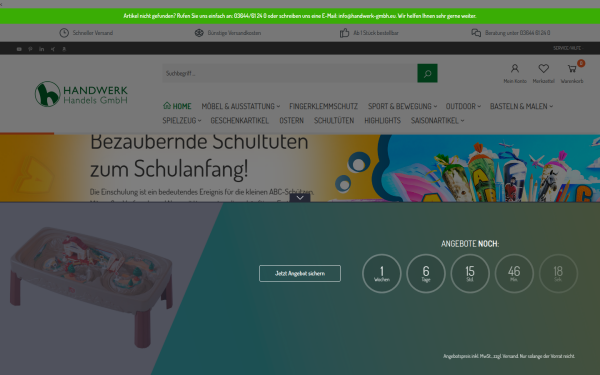Screen dimensions: 600x375
Task: Click Günstige Versandkosten text
Action: pyautogui.click(x=234, y=33)
